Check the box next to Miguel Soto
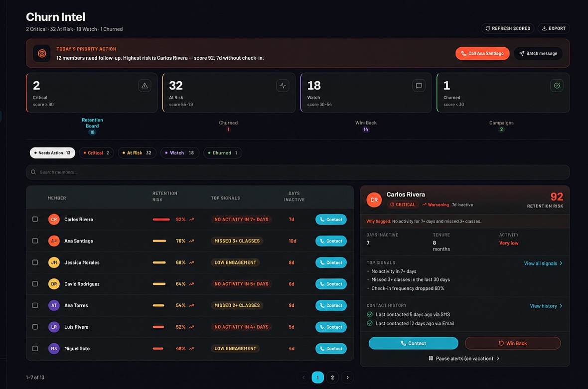The image size is (588, 389). tap(35, 349)
